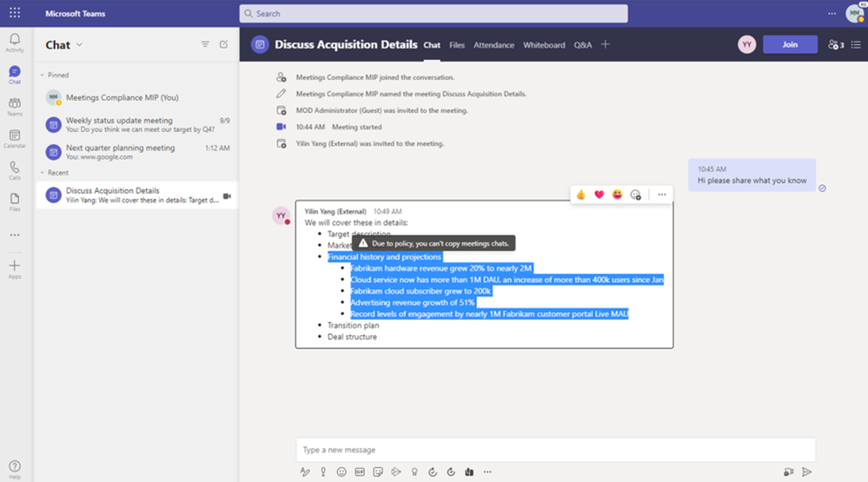Switch to the Attendance tab
The image size is (868, 482).
click(494, 45)
